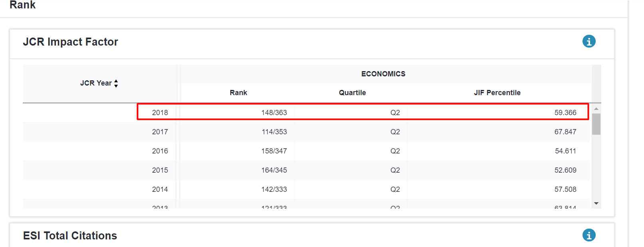
Task: Click the JIF Percentile column header
Action: coord(497,93)
